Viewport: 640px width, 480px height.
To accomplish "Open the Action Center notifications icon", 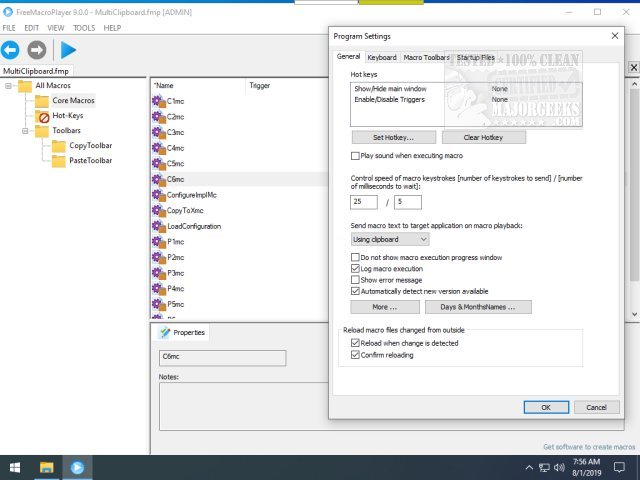I will tap(620, 468).
